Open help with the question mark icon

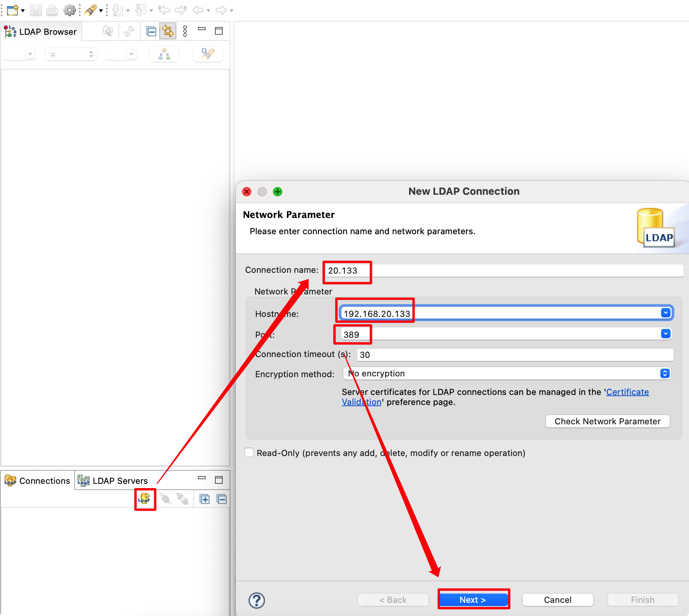click(x=256, y=600)
